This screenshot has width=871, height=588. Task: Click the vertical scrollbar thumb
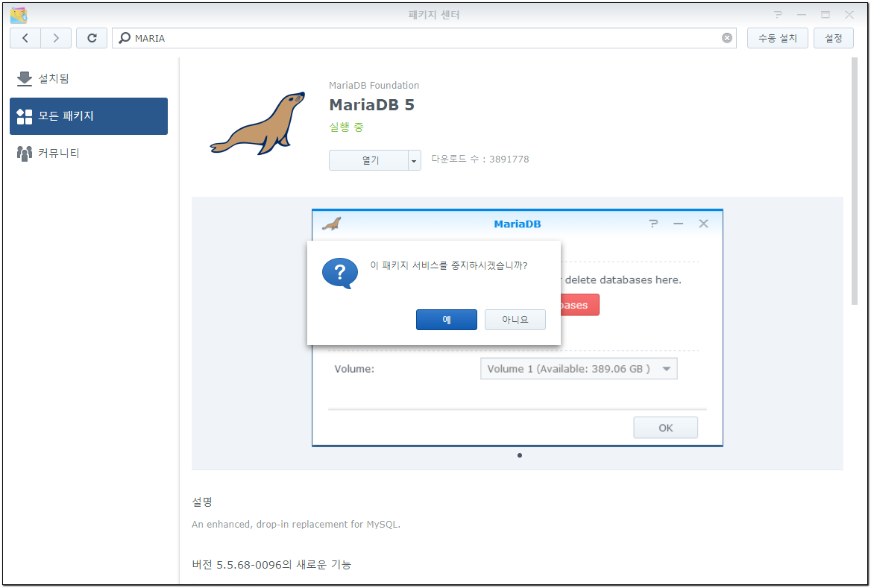click(855, 181)
